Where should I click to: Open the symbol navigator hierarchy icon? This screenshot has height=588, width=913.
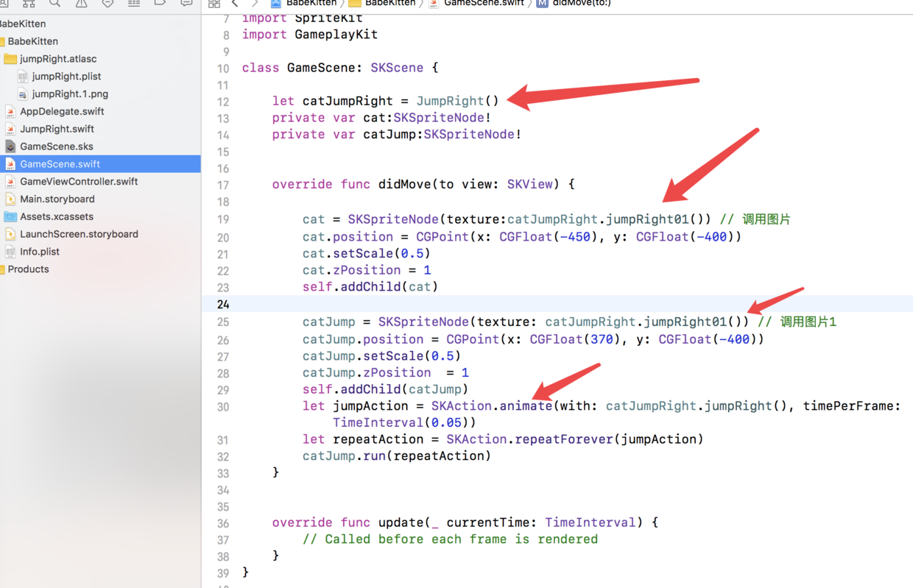coord(29,3)
